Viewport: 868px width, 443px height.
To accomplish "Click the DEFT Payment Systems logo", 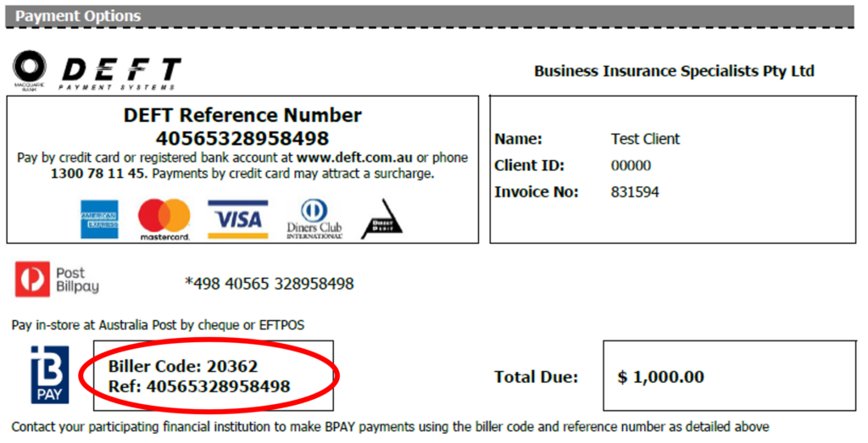I will (x=120, y=73).
